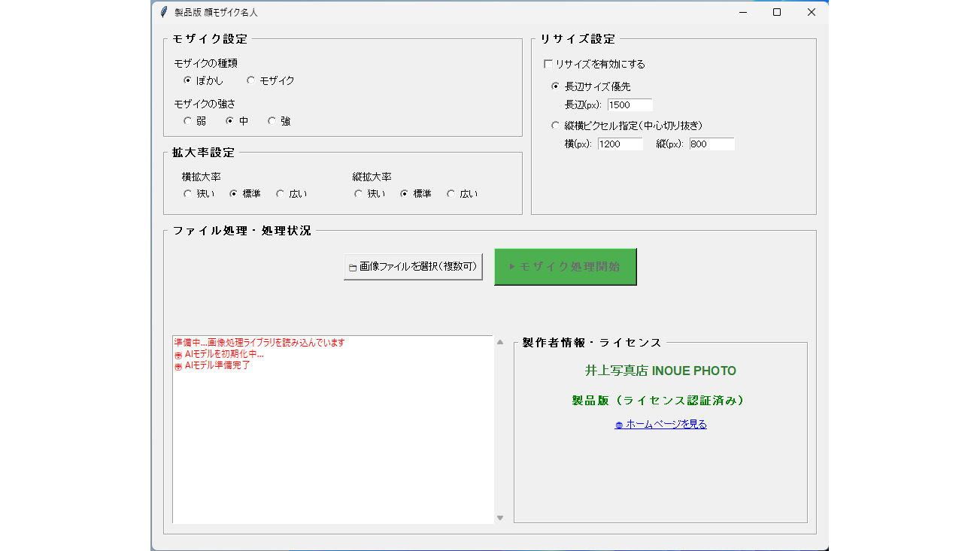980x551 pixels.
Task: Click the 長辺(px) field showing 1500
Action: pos(630,104)
